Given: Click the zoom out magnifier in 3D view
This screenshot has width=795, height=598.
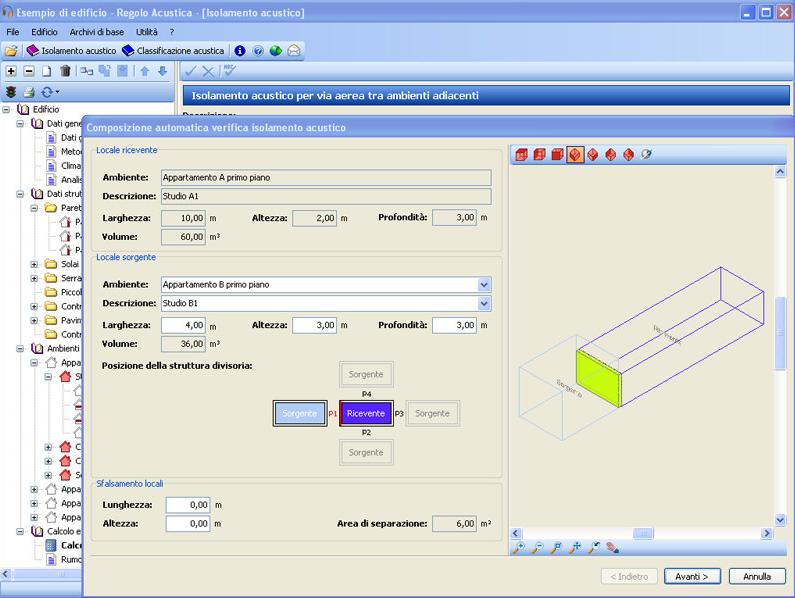Looking at the screenshot, I should (x=537, y=548).
